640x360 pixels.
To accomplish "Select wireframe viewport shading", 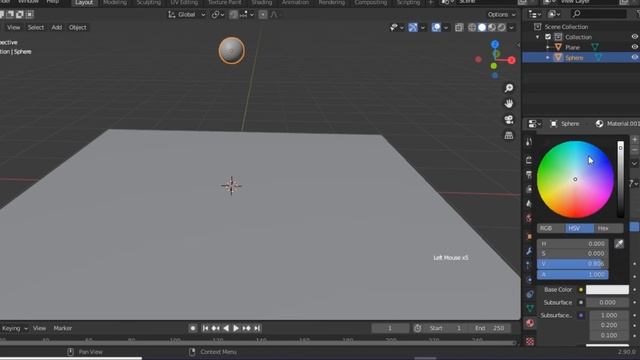I will (x=472, y=27).
